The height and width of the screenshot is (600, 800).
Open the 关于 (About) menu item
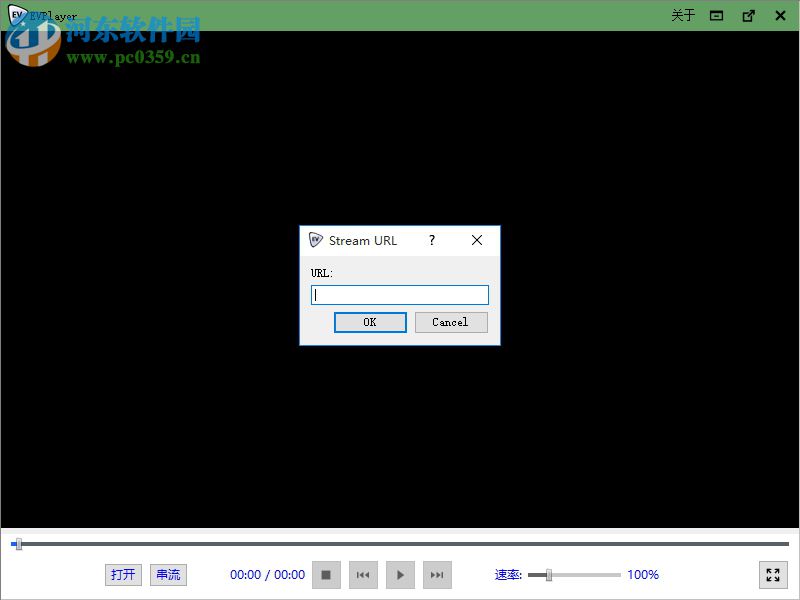coord(682,16)
